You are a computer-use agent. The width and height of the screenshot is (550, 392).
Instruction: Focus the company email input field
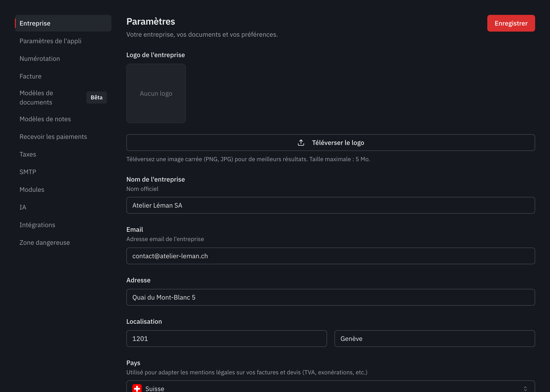pos(331,256)
